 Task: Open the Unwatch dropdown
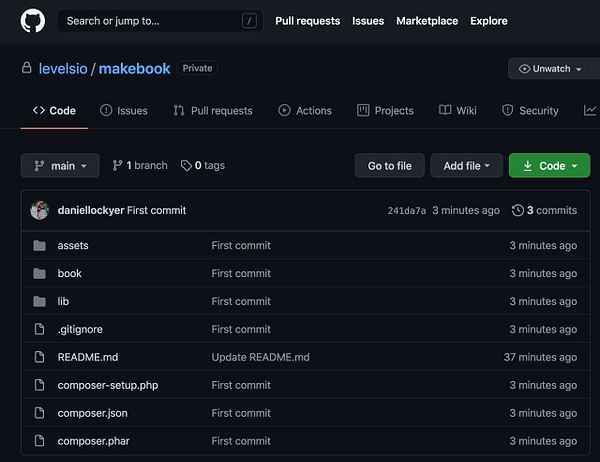550,69
